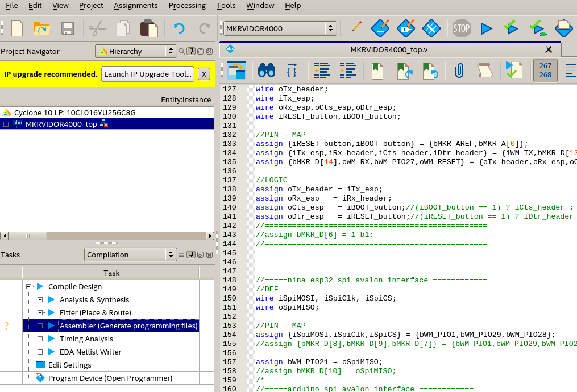Viewport: 577px width, 392px height.
Task: Open the Processing menu
Action: [x=187, y=6]
